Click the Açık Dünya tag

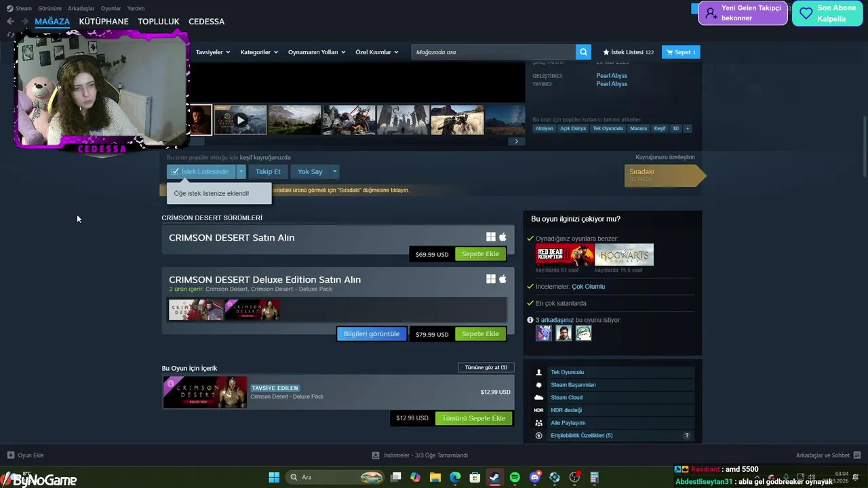click(x=573, y=128)
